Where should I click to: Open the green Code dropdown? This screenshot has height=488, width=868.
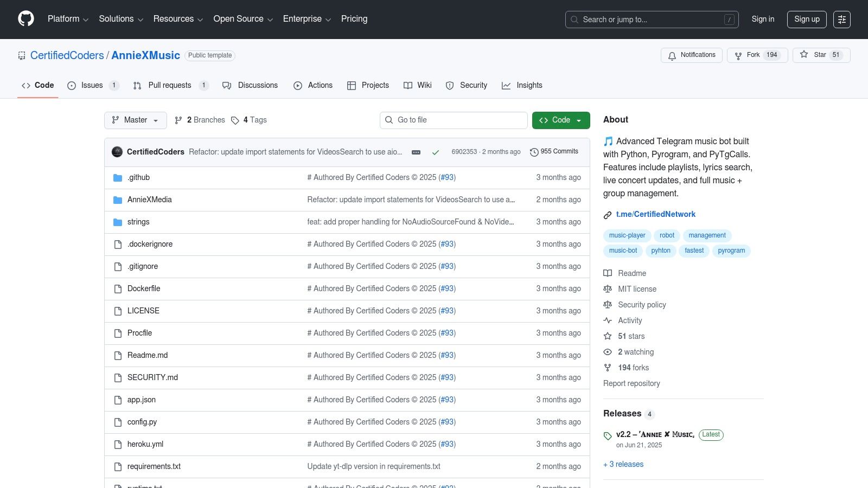[x=561, y=120]
